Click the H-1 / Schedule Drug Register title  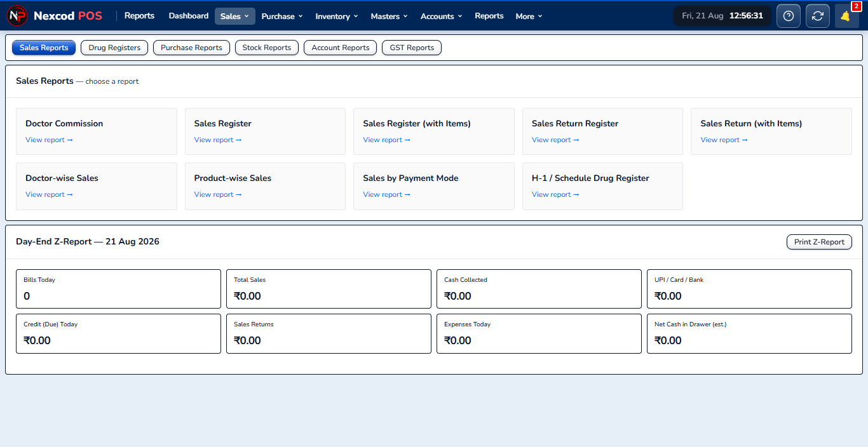click(x=590, y=178)
